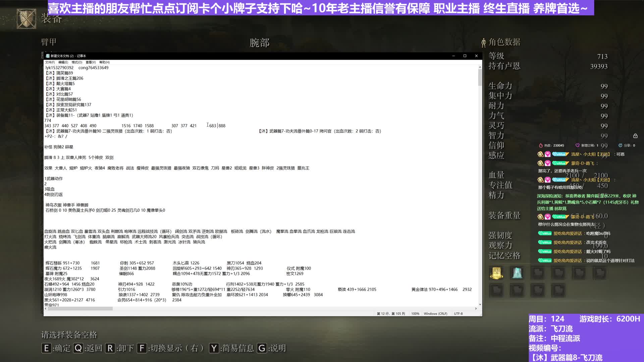Screen dimensions: 644x362
Task: Click the heart 新增订阅 subscription icon
Action: coord(577,145)
